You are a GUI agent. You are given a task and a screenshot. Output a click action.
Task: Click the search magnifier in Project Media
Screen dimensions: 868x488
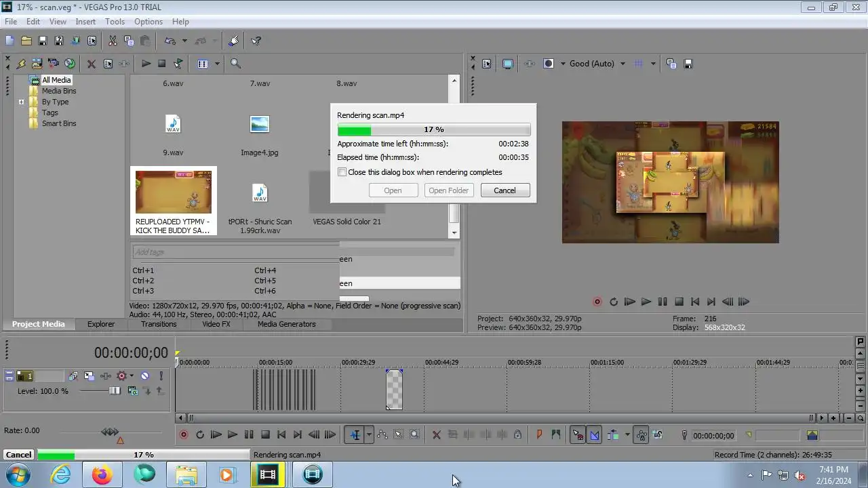tap(235, 64)
